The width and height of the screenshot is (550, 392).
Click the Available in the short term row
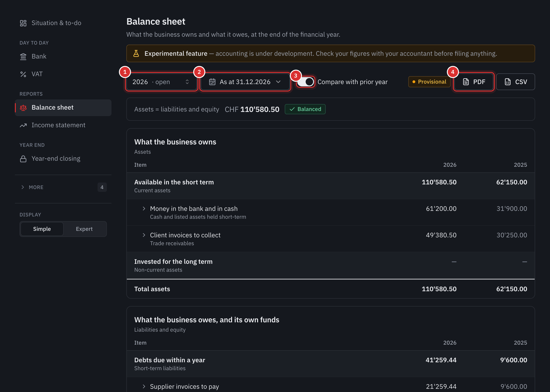[x=331, y=186]
